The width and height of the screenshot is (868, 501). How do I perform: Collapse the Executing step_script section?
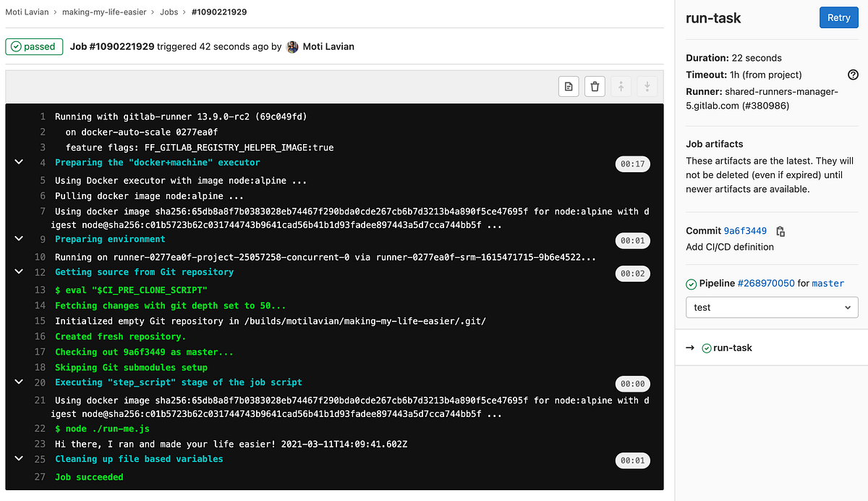(18, 382)
